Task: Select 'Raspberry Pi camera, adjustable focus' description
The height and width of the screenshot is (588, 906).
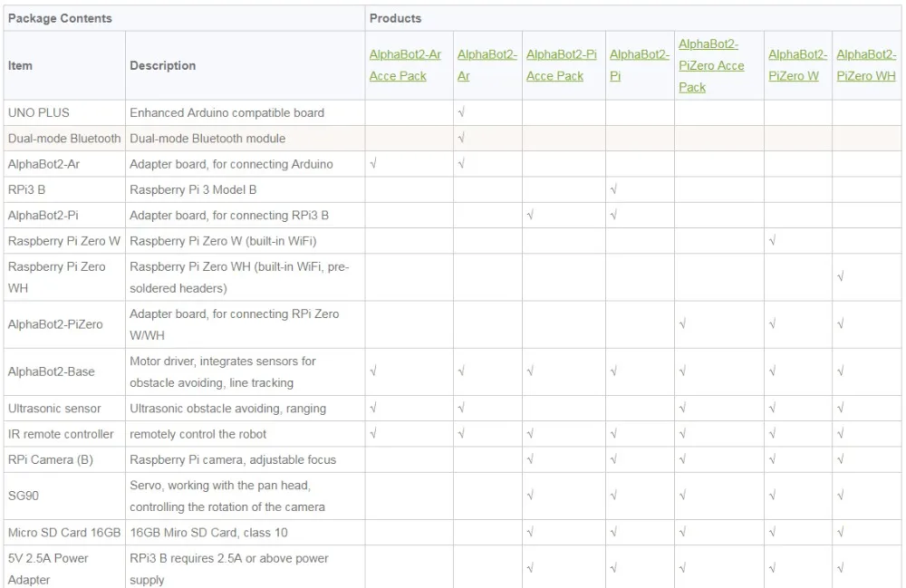Action: pos(233,459)
